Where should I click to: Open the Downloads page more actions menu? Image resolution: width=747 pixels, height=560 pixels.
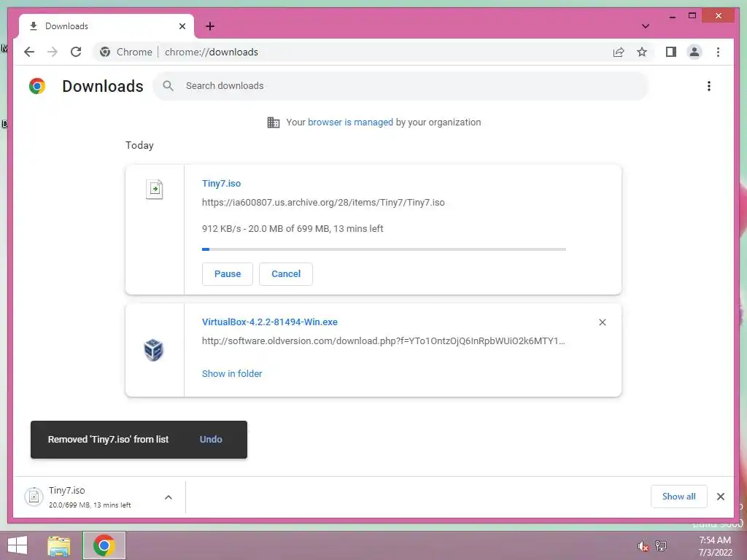[x=709, y=86]
